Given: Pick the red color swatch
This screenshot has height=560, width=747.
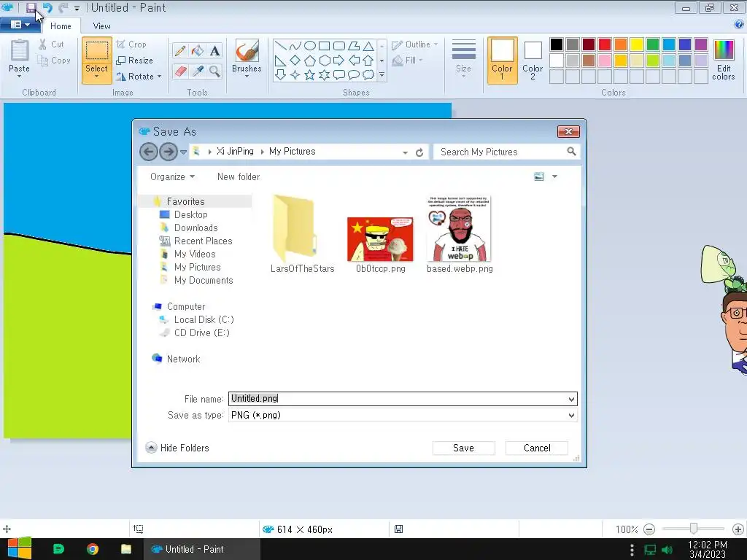Looking at the screenshot, I should point(605,44).
